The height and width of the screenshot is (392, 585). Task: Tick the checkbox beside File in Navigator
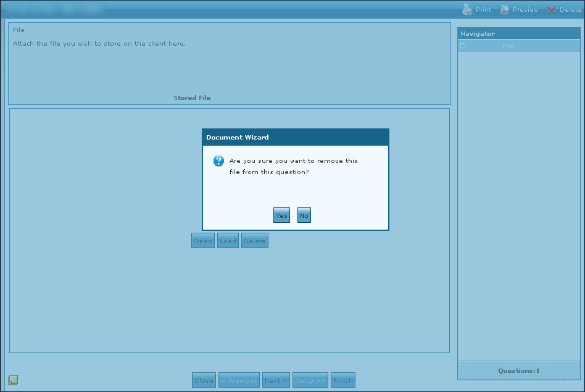click(x=463, y=46)
